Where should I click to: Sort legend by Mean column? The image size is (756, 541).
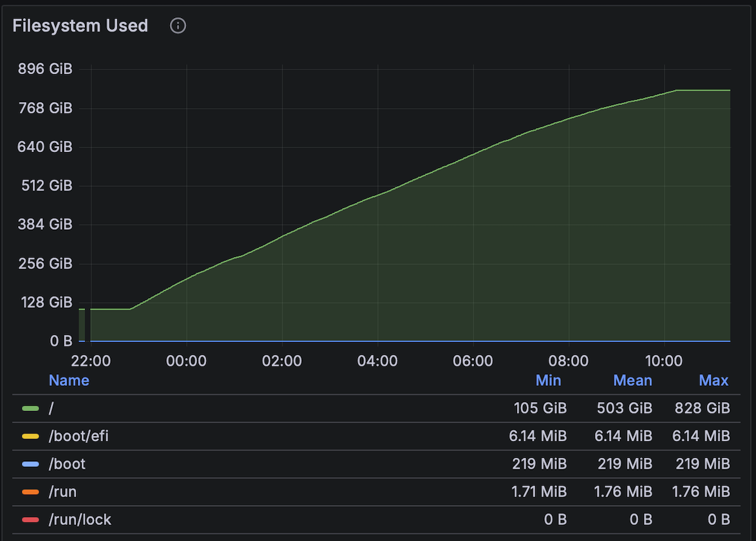[632, 381]
